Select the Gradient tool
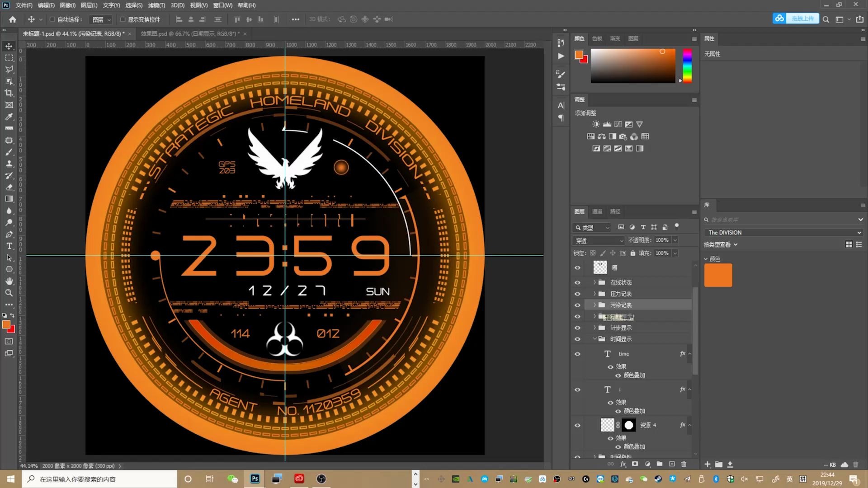This screenshot has height=488, width=868. pyautogui.click(x=9, y=199)
